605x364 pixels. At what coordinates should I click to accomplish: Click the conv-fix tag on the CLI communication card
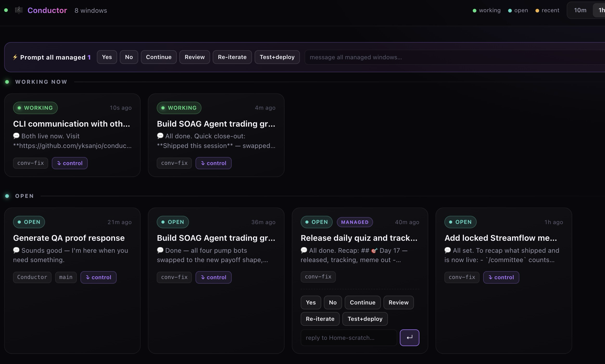31,163
